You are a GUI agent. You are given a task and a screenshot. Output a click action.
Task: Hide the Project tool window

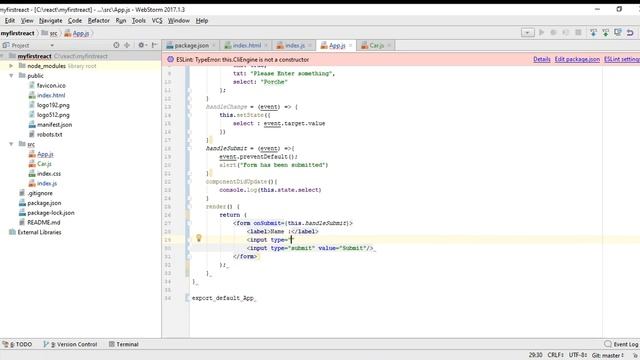click(155, 45)
